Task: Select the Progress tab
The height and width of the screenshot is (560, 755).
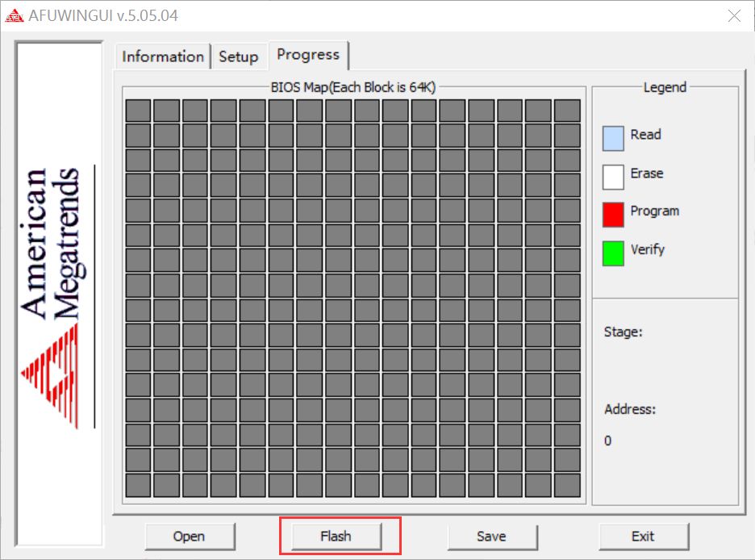Action: 308,54
